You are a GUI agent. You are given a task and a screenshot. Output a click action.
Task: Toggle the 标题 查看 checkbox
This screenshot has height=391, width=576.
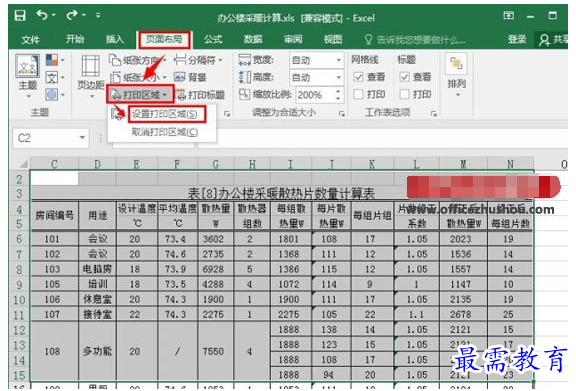(x=404, y=77)
